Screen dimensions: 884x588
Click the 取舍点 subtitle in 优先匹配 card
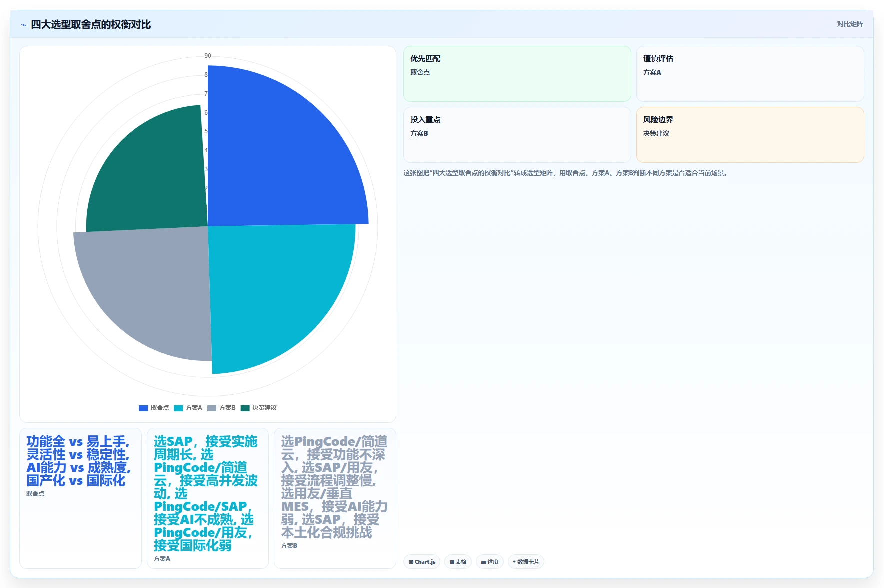coord(420,72)
